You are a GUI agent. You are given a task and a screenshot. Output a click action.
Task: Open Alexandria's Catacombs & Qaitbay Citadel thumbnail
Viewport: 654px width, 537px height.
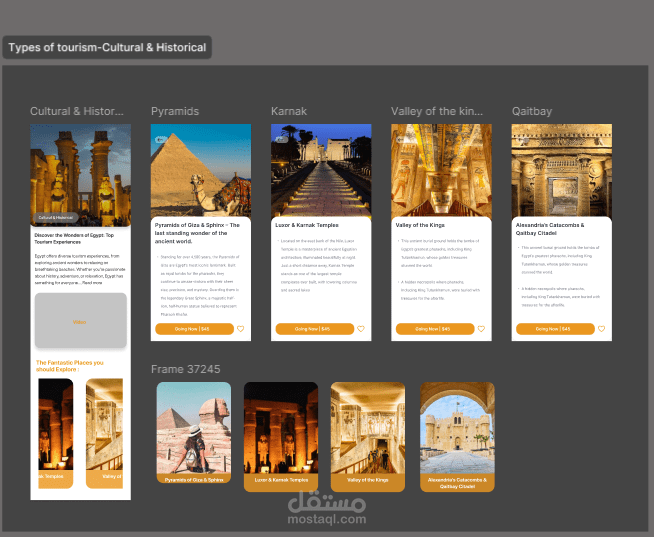click(x=458, y=437)
